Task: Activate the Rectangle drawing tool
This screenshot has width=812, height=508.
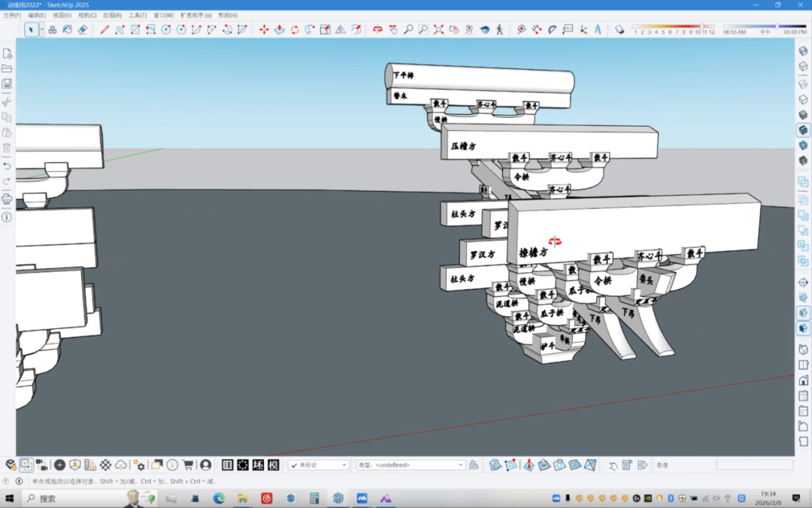Action: tap(135, 29)
